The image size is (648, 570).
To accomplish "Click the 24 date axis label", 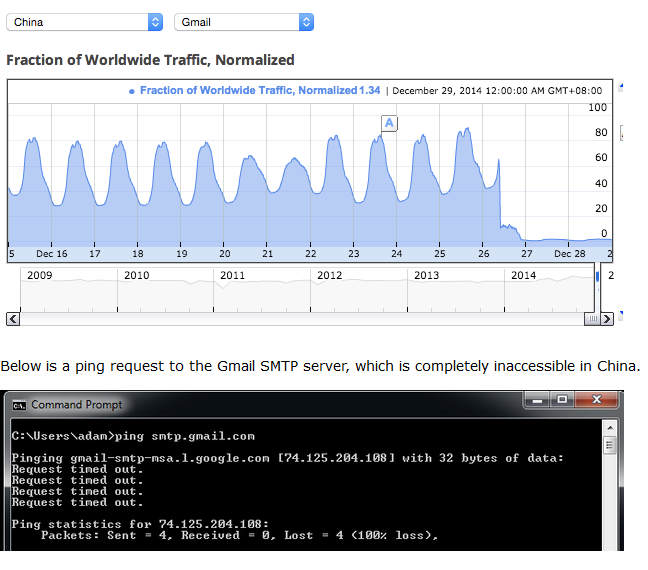I will click(397, 254).
